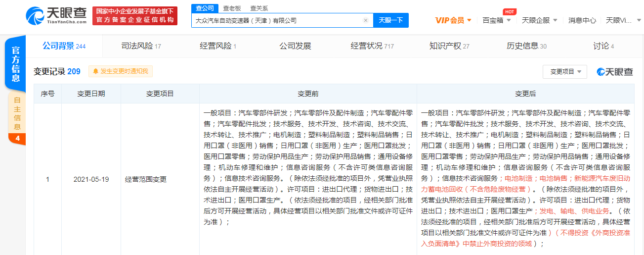Clear the search box with the X icon
The width and height of the screenshot is (644, 255).
pos(366,20)
